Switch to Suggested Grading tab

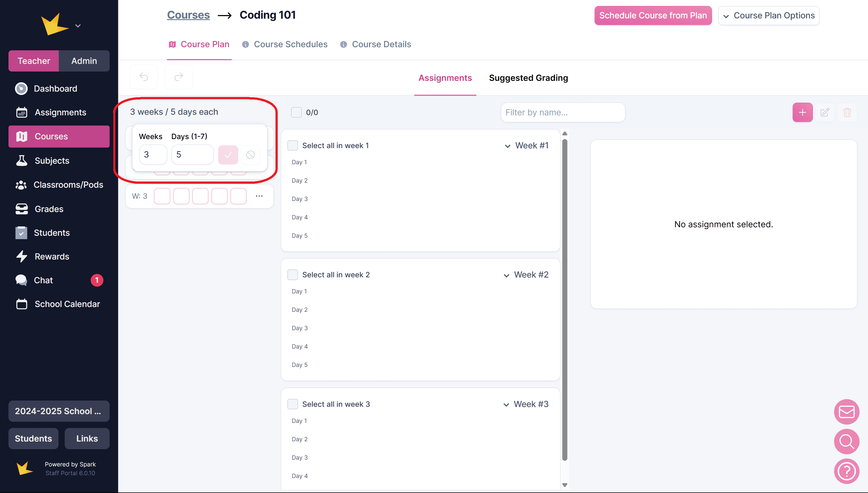click(528, 78)
